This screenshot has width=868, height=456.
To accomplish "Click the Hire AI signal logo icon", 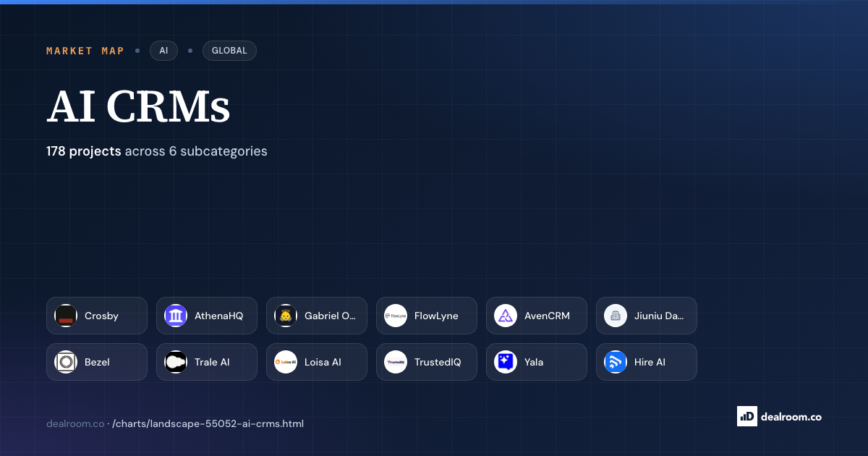I will 616,362.
